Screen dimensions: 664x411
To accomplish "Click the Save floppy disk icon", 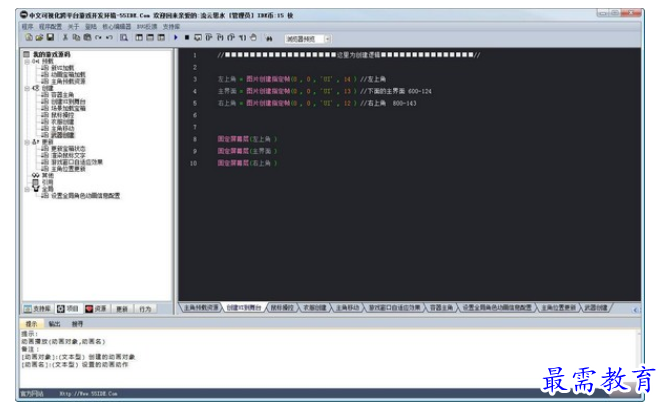I will tap(50, 38).
